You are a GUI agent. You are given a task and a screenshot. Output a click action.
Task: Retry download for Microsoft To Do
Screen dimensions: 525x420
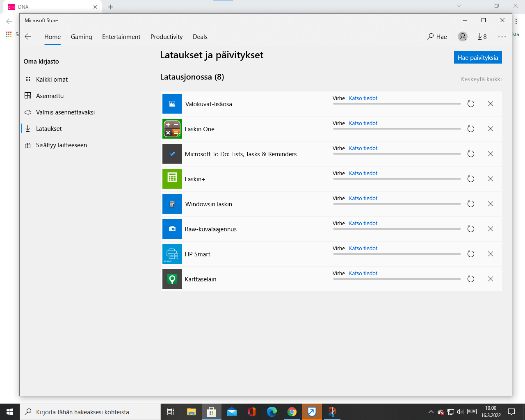click(471, 154)
